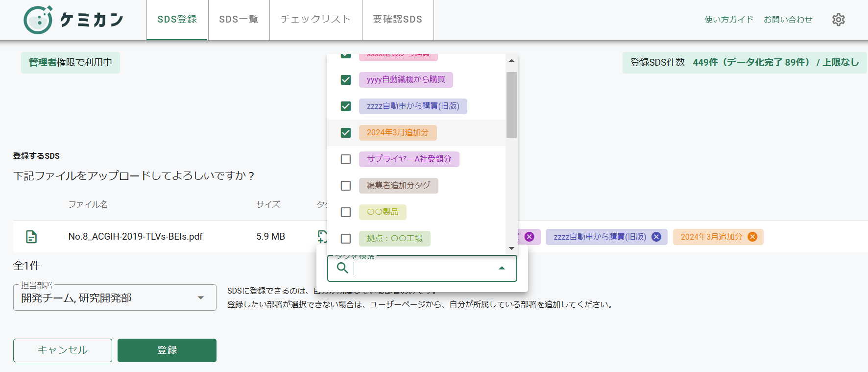Uncheck the zzzz自動車から購買(旧版) checkbox
The width and height of the screenshot is (868, 372).
pyautogui.click(x=346, y=106)
